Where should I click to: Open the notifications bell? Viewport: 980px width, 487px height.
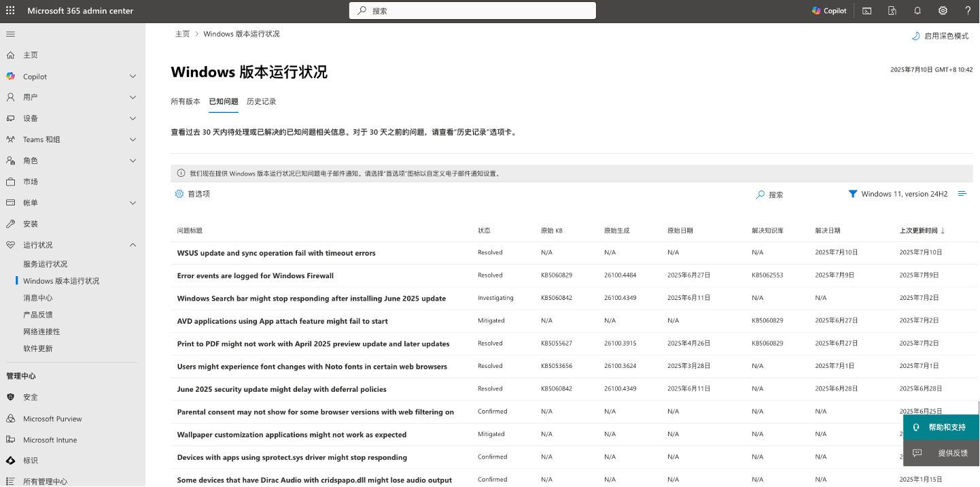917,11
